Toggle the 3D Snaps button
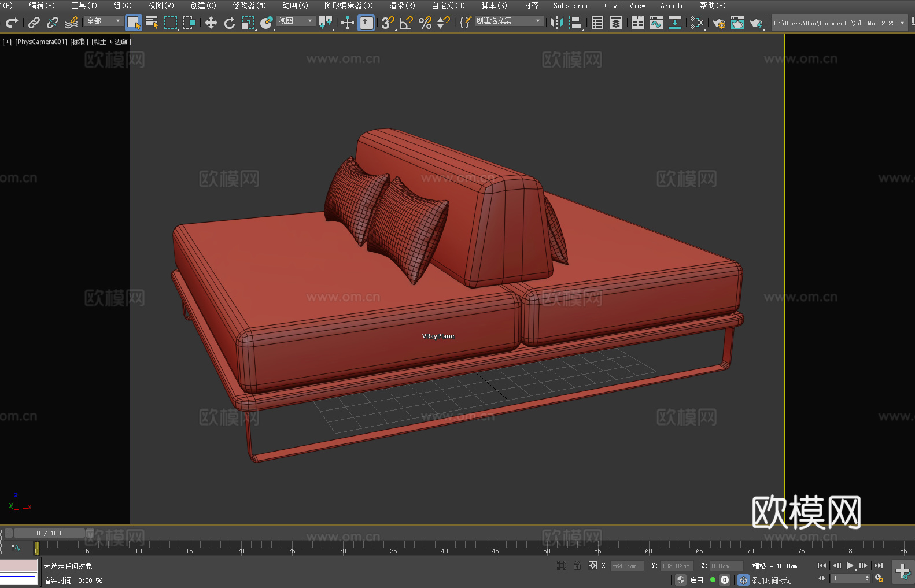This screenshot has height=588, width=915. tap(387, 23)
